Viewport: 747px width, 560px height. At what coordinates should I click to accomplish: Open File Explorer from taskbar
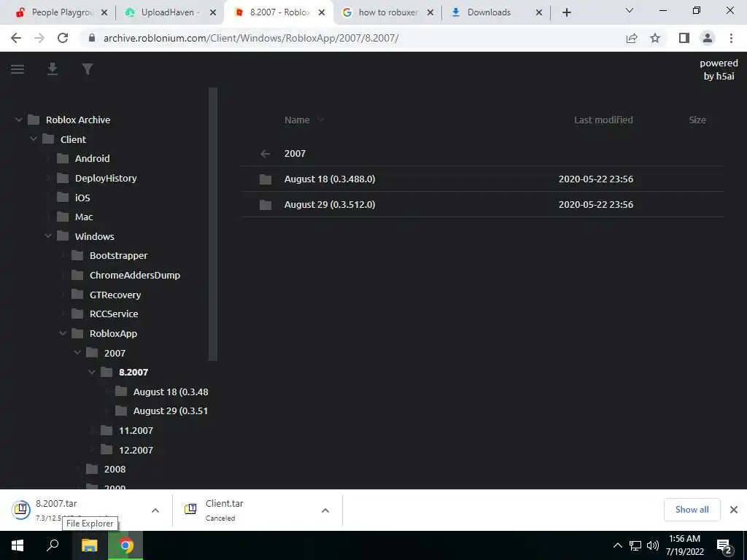pos(89,545)
